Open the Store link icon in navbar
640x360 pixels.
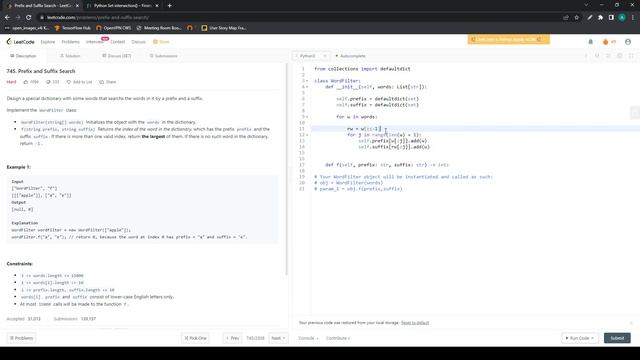[x=155, y=42]
